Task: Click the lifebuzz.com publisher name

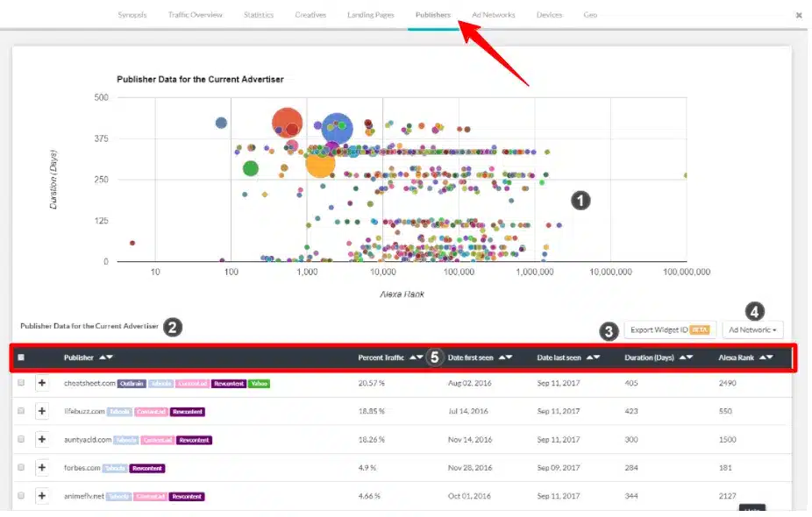Action: pos(84,411)
